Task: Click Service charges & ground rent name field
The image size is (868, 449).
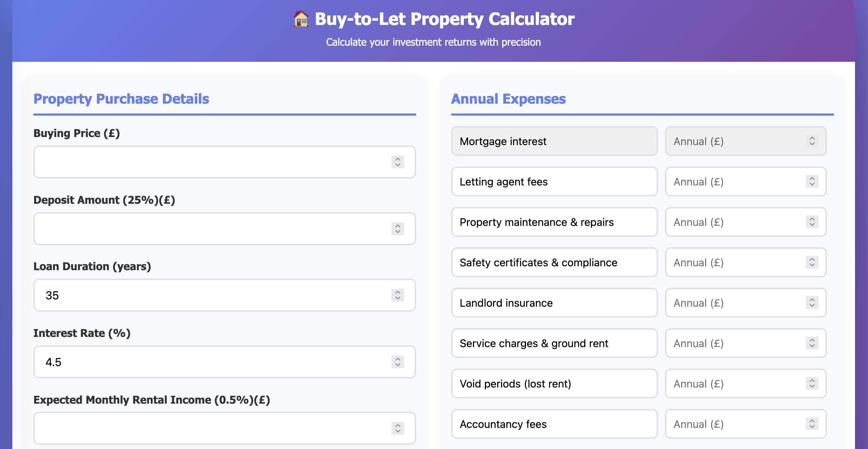Action: click(x=554, y=343)
